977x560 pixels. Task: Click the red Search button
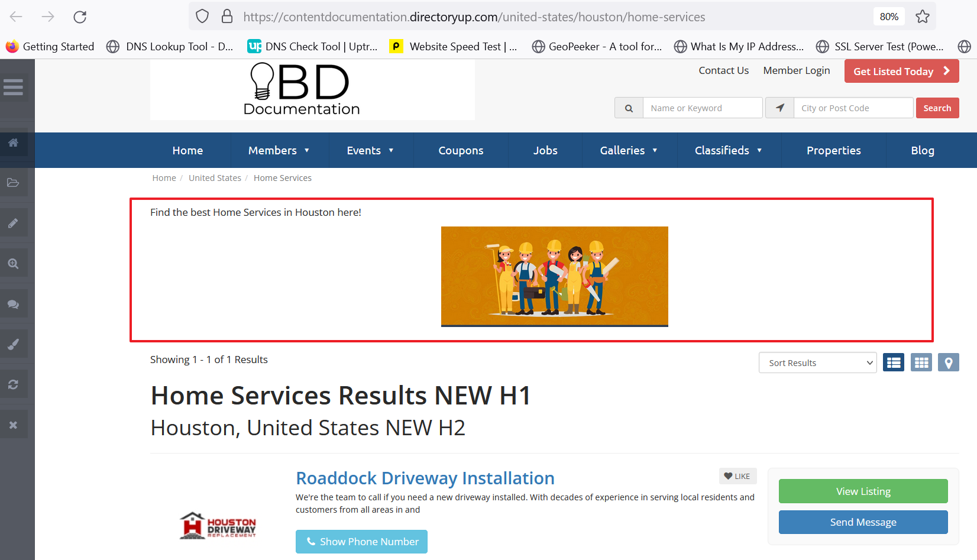(937, 108)
